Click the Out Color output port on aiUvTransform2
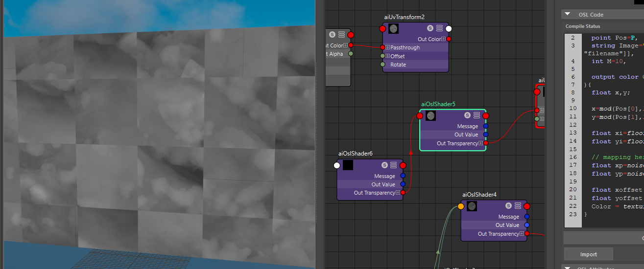 449,39
